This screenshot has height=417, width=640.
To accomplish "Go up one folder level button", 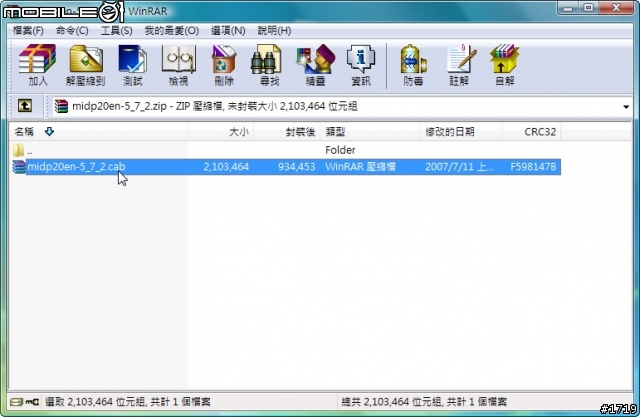I will [25, 106].
